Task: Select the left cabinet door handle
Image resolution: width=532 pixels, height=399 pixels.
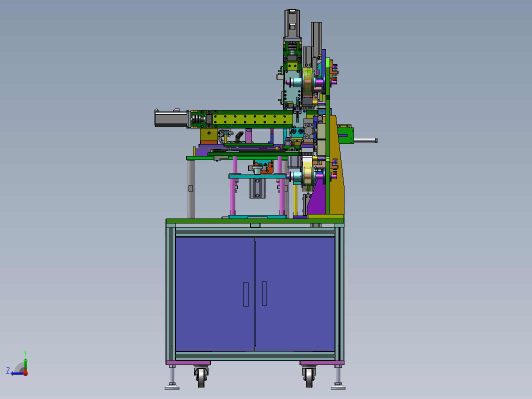Action: coord(246,294)
